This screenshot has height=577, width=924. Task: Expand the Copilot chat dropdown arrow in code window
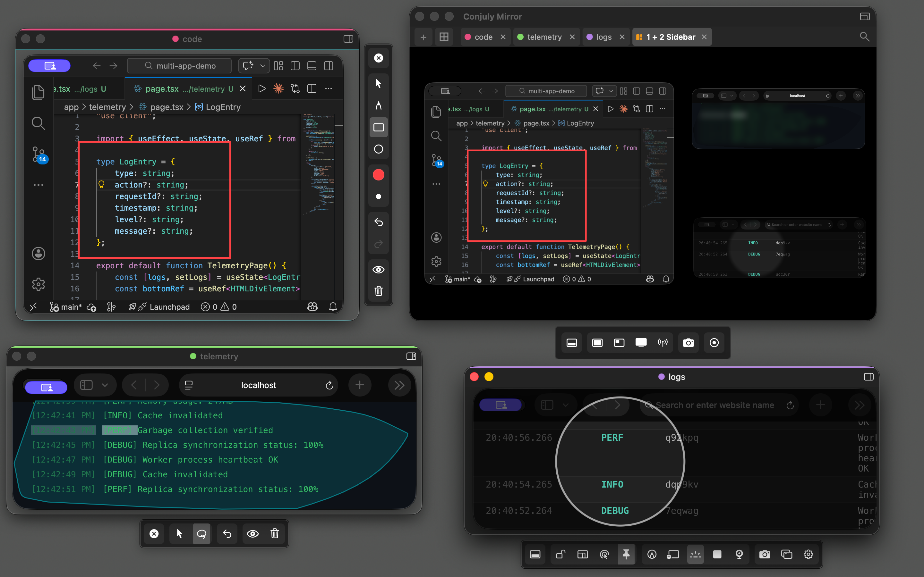tap(263, 66)
